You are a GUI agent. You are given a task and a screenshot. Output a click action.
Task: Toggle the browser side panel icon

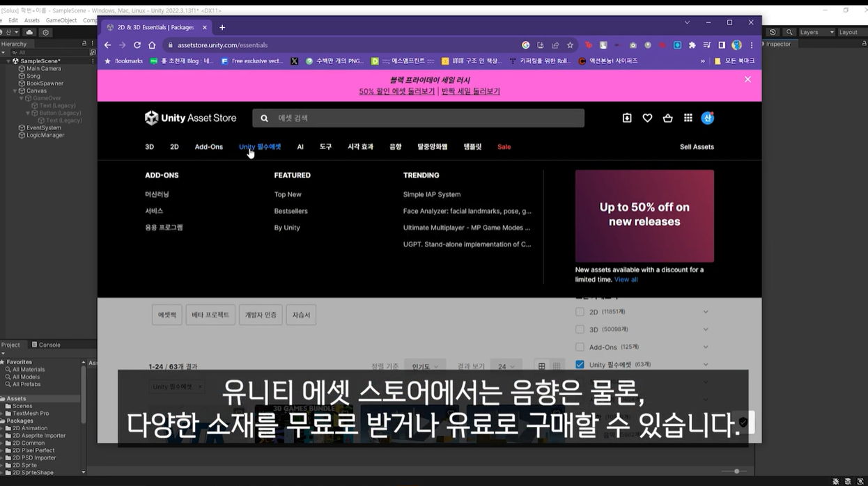pyautogui.click(x=722, y=45)
